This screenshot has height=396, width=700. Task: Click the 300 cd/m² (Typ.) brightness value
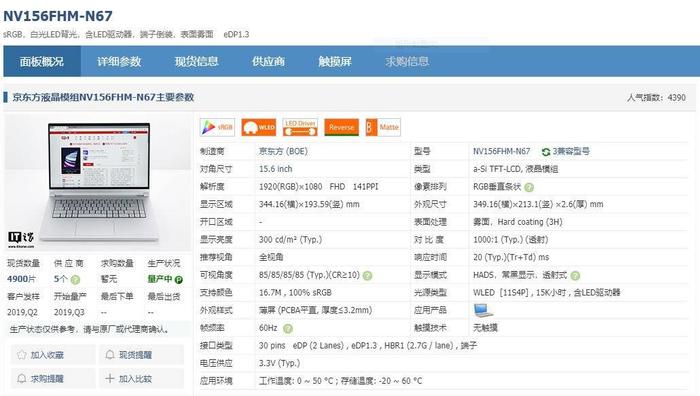point(290,240)
